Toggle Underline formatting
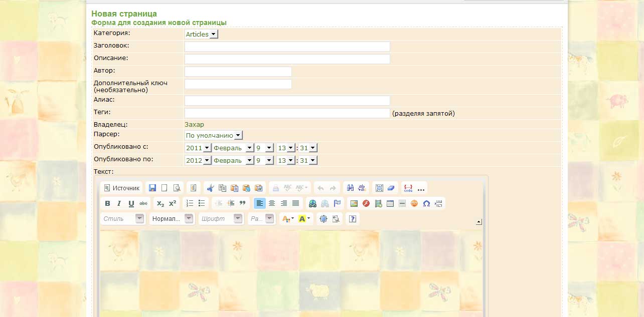 [x=131, y=203]
